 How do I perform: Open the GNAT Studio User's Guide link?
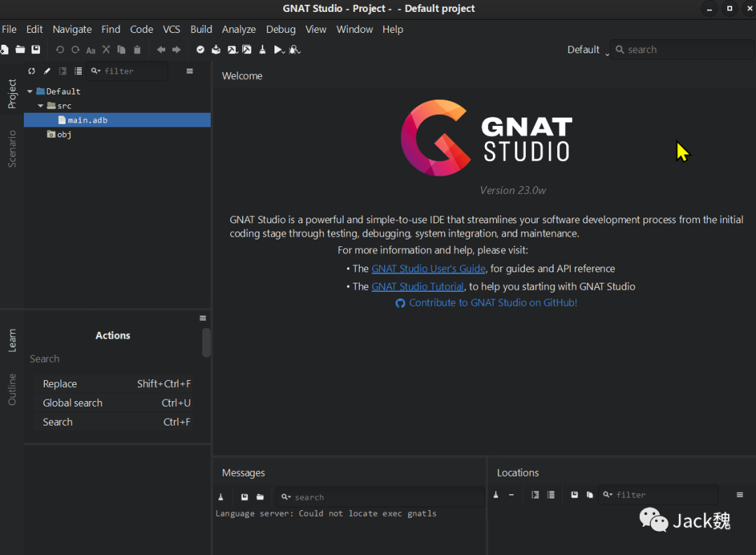coord(428,269)
